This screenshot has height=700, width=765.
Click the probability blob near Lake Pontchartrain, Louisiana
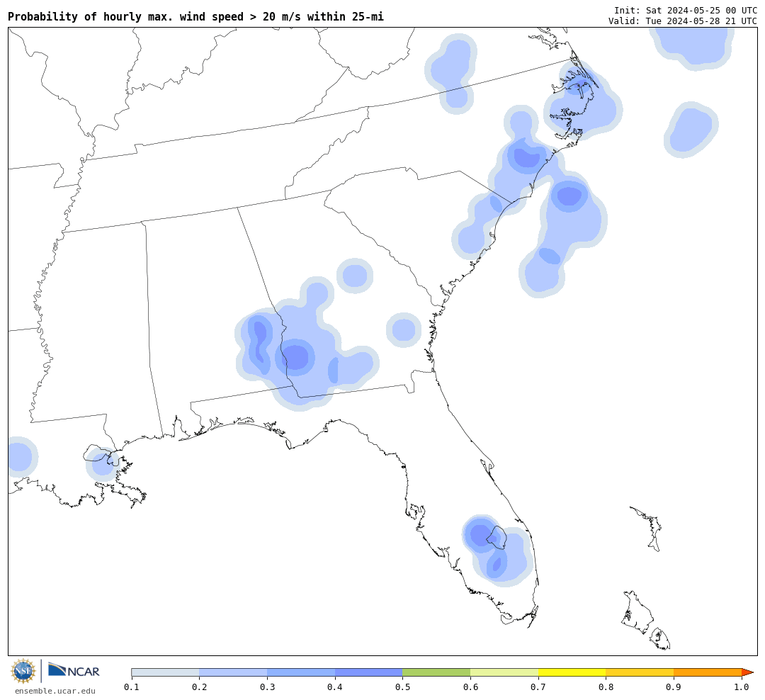click(103, 464)
